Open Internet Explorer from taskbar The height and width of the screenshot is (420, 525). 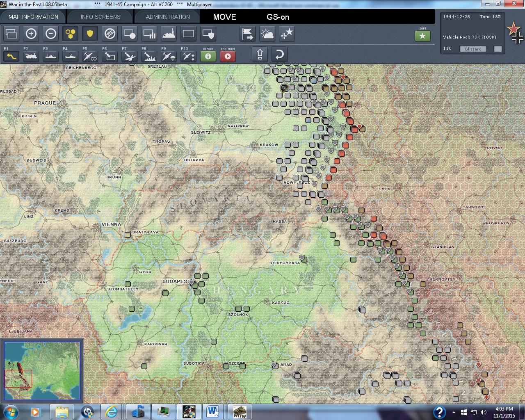pyautogui.click(x=112, y=412)
